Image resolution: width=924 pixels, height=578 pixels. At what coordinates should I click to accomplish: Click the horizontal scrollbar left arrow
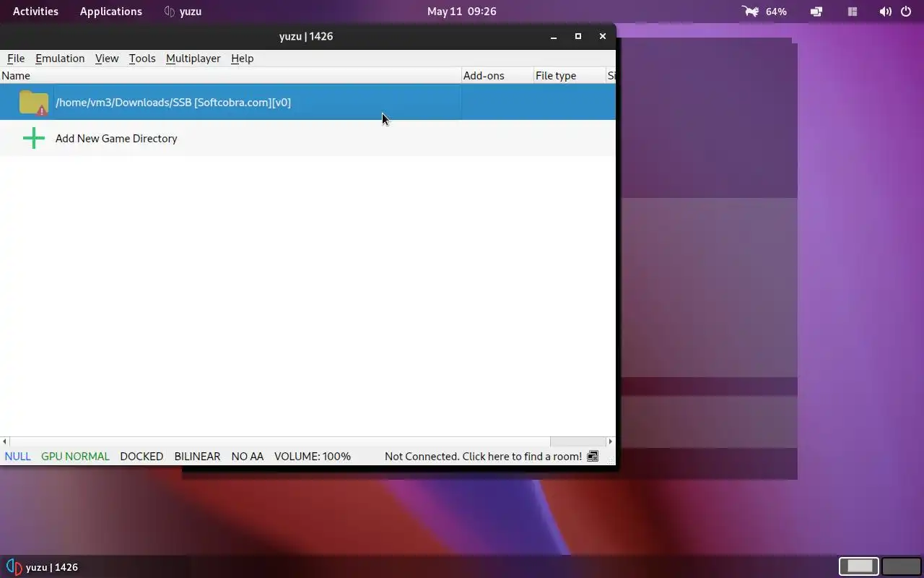click(5, 441)
